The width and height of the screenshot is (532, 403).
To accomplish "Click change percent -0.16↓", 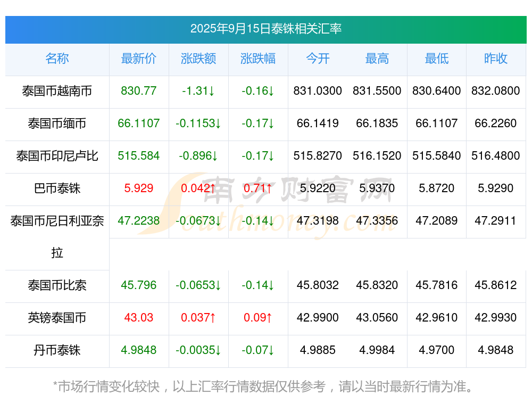I will click(258, 91).
